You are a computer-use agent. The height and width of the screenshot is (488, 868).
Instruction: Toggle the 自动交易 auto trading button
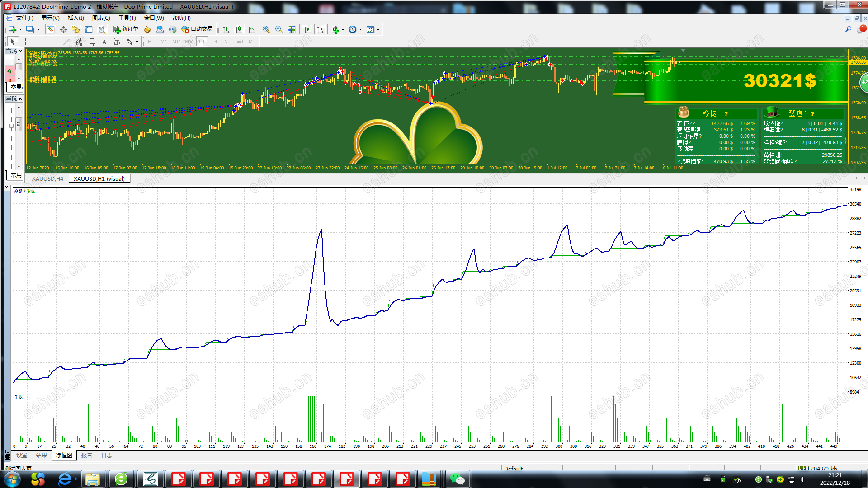coord(197,29)
